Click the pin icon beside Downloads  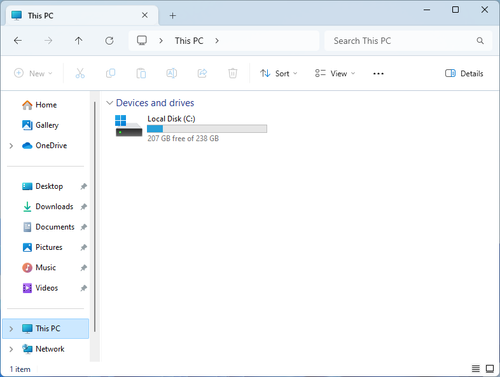tap(84, 207)
